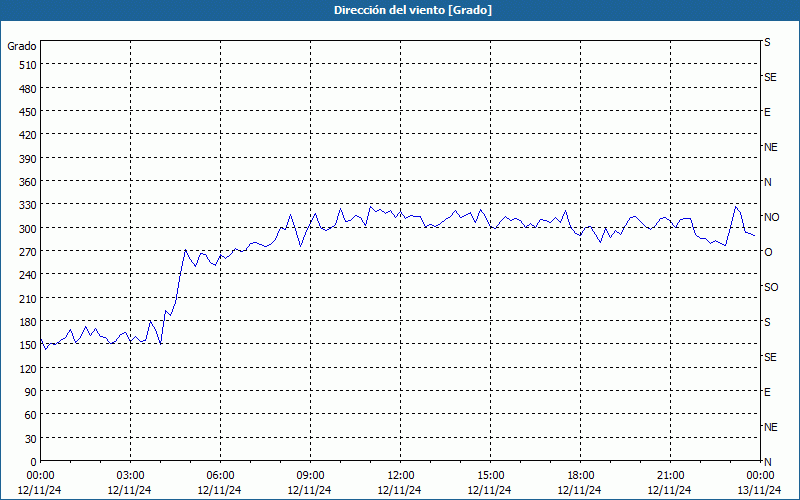The image size is (800, 500).
Task: Select the 12:00 time axis label
Action: [x=401, y=476]
